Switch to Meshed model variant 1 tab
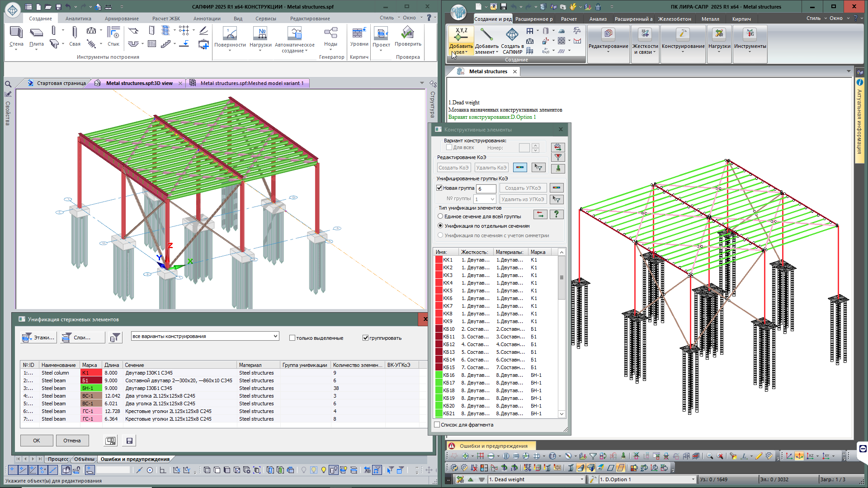 [251, 83]
